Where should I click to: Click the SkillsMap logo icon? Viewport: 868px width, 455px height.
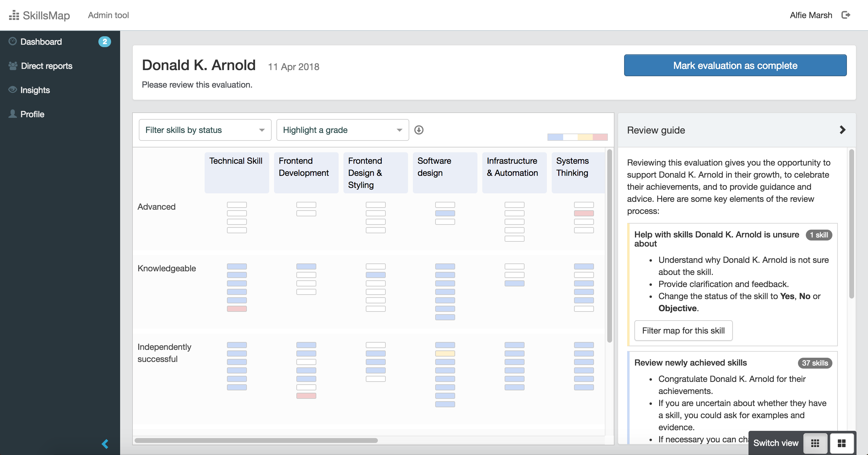tap(14, 15)
